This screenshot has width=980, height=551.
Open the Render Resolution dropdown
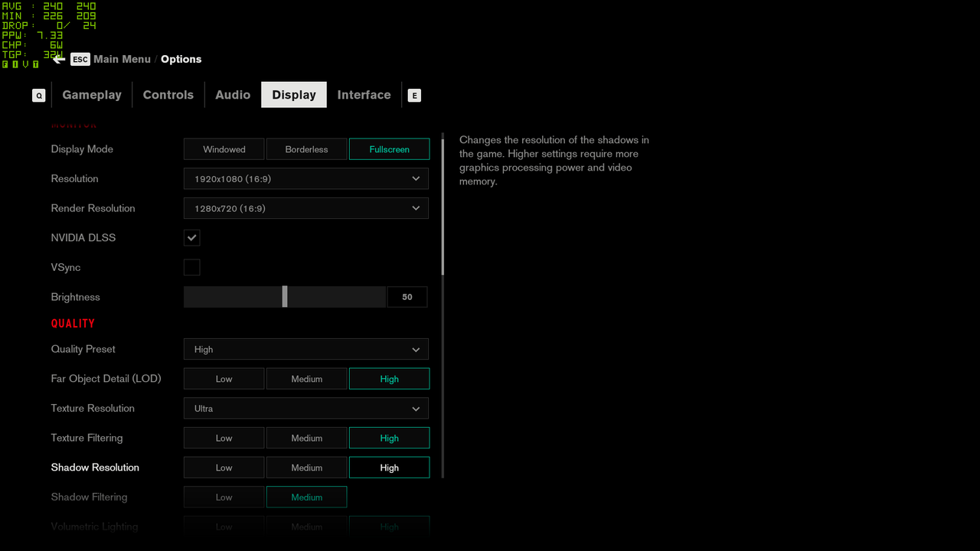pyautogui.click(x=306, y=208)
